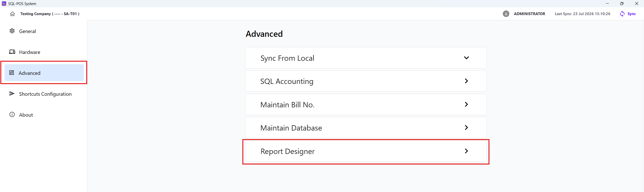Click the Last Sync timestamp
644x192 pixels.
(582, 14)
